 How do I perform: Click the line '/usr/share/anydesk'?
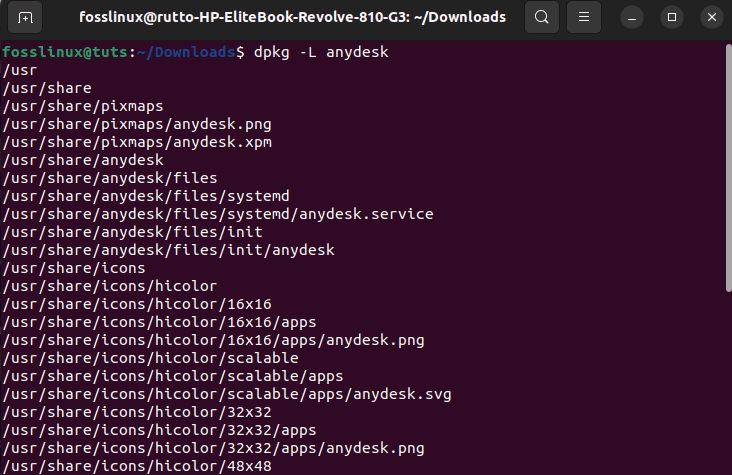[x=83, y=160]
